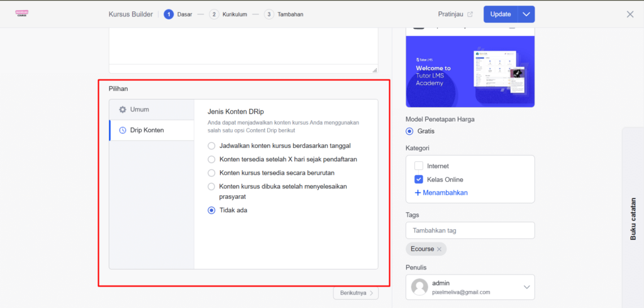The height and width of the screenshot is (308, 644).
Task: Click the Tambahkan tag input field
Action: pyautogui.click(x=470, y=231)
